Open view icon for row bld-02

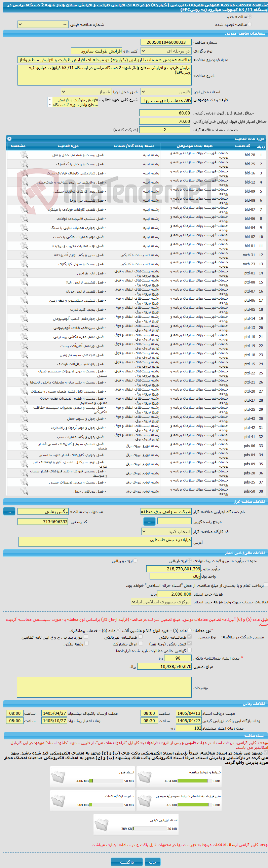pyautogui.click(x=24, y=237)
